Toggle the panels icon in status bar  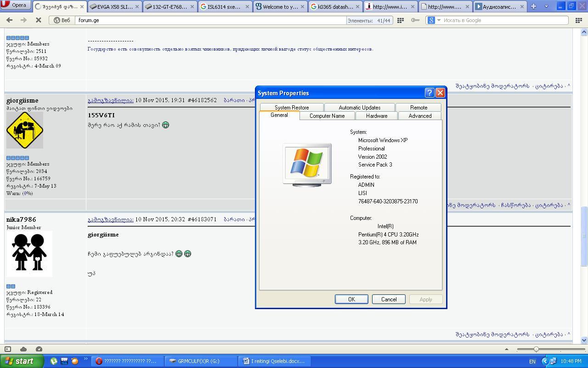pyautogui.click(x=8, y=349)
